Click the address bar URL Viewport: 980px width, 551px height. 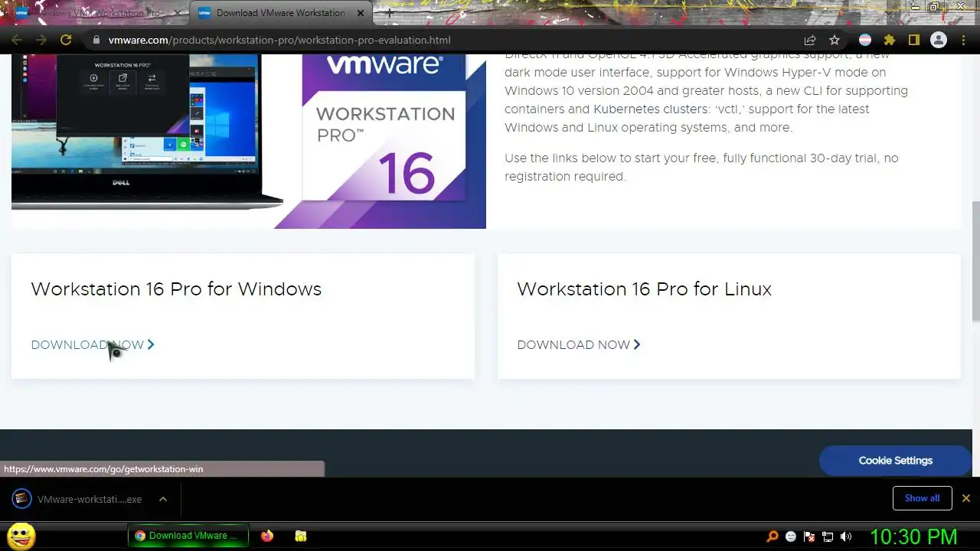[x=279, y=40]
